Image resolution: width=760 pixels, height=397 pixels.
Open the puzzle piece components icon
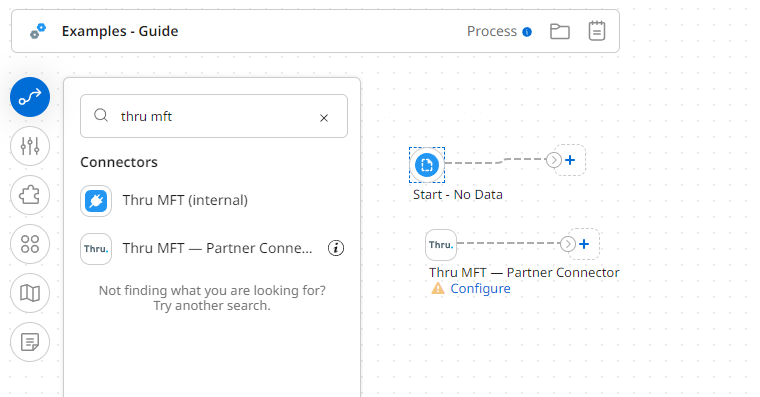pyautogui.click(x=30, y=195)
